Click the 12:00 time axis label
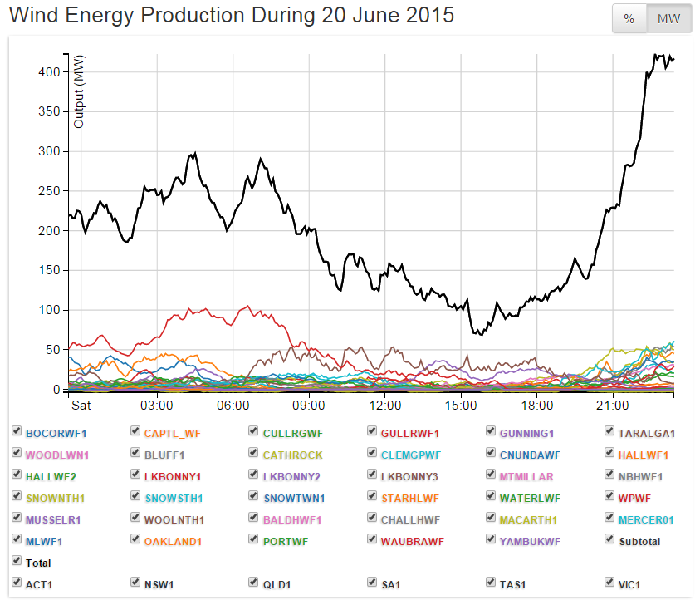700x600 pixels. click(x=385, y=406)
